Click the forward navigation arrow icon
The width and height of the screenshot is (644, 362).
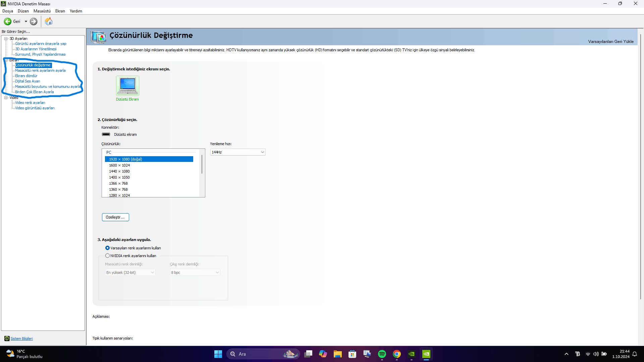34,21
